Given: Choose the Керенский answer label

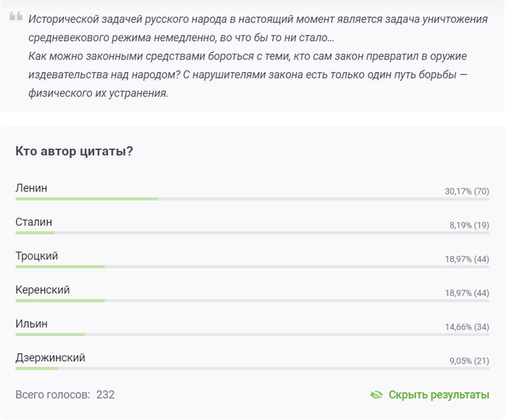Looking at the screenshot, I should point(42,290).
